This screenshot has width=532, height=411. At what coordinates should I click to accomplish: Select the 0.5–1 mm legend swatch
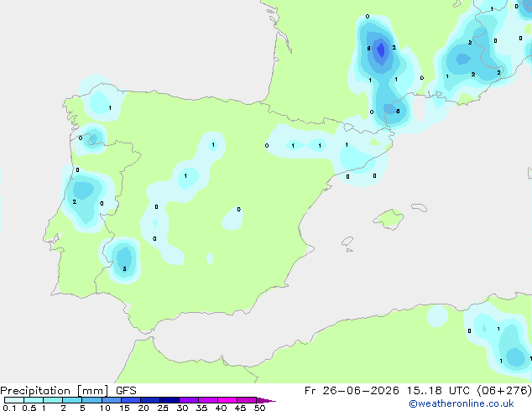(34, 400)
